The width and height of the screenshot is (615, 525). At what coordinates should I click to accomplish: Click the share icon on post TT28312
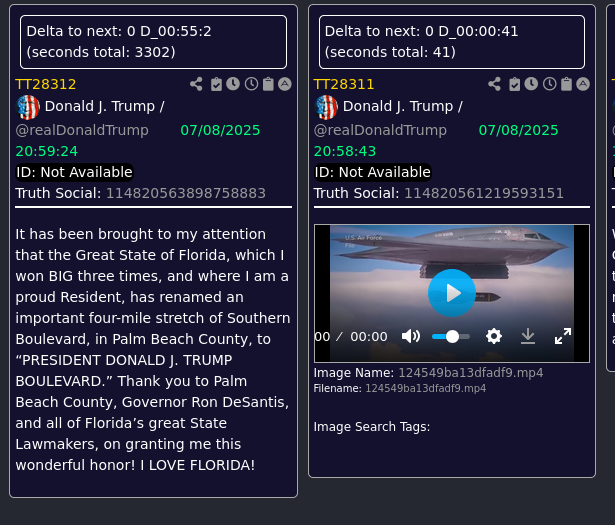point(196,84)
